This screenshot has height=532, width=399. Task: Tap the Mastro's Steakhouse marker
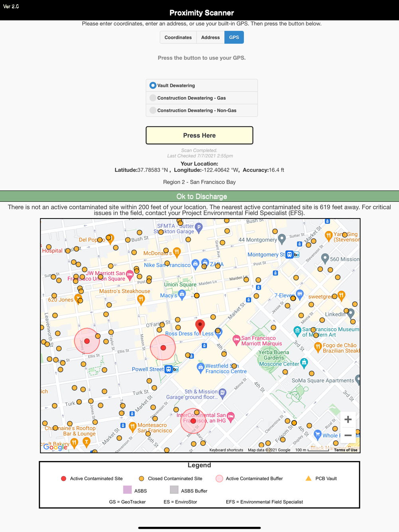point(141,299)
